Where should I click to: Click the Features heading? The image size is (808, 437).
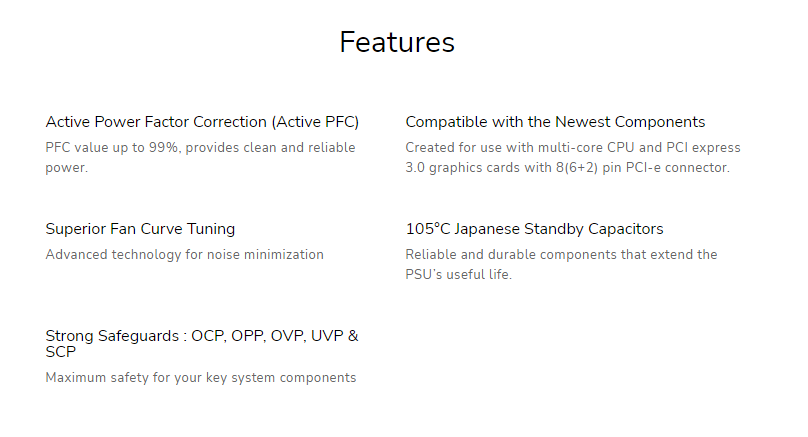click(397, 42)
